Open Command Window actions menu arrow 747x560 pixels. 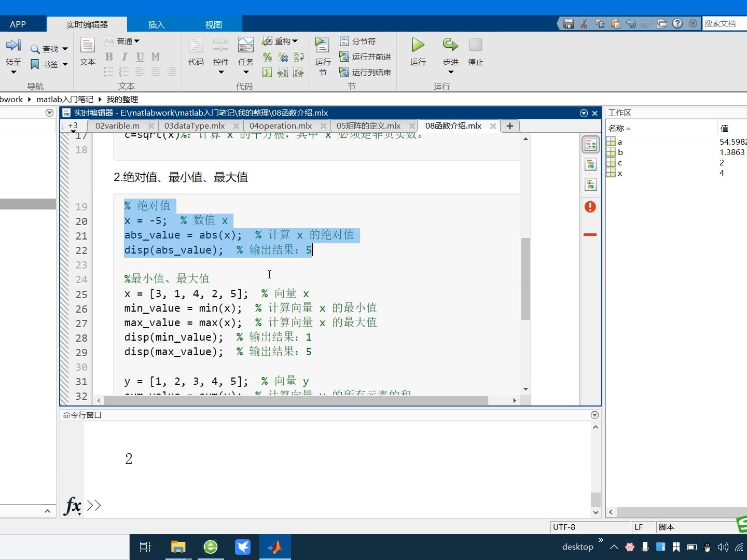[594, 415]
